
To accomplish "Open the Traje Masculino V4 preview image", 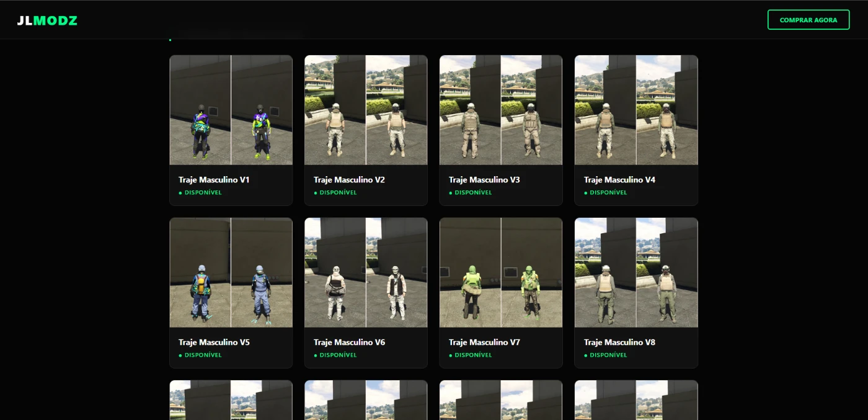I will (636, 110).
